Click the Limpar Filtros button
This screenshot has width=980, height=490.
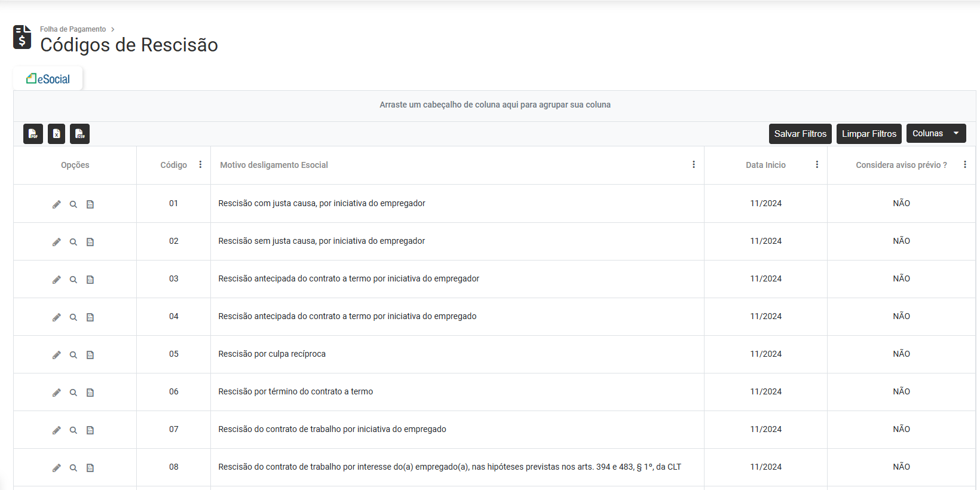[869, 134]
